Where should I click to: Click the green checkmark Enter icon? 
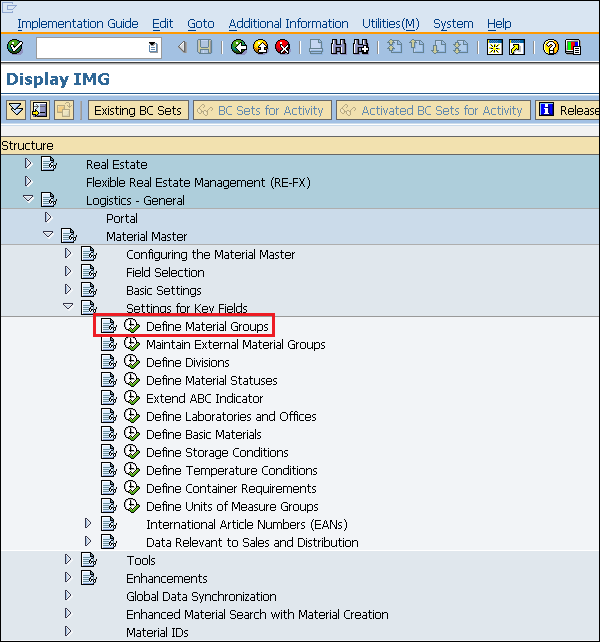tap(15, 47)
